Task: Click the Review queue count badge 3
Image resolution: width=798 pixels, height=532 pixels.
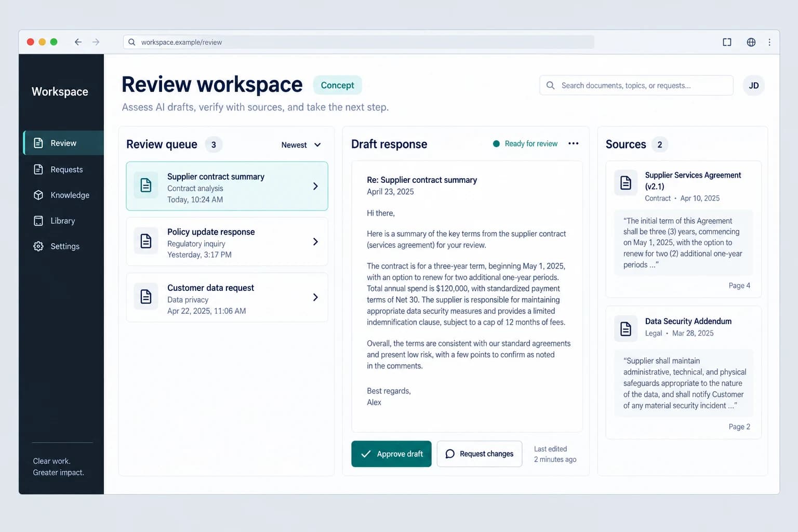Action: 214,145
